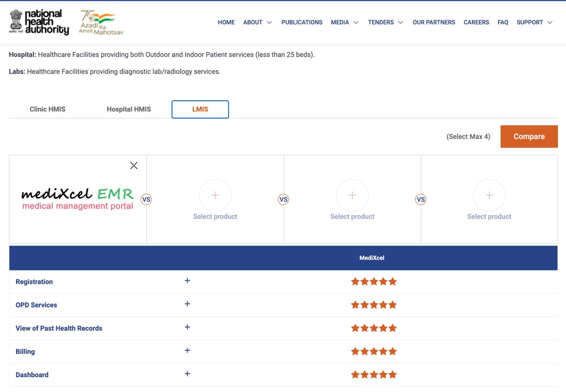
Task: Click the fourth slot 'Select product' label
Action: tap(489, 217)
